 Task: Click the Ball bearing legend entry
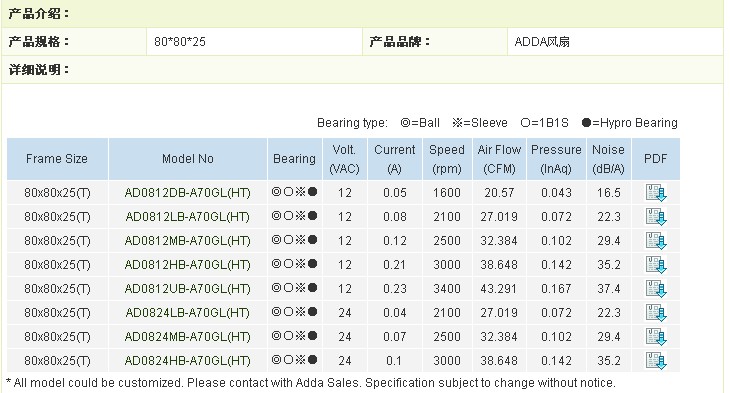pos(420,123)
